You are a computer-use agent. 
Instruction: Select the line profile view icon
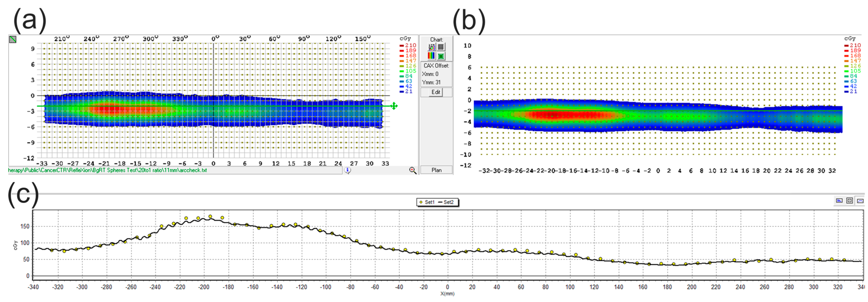coord(860,201)
